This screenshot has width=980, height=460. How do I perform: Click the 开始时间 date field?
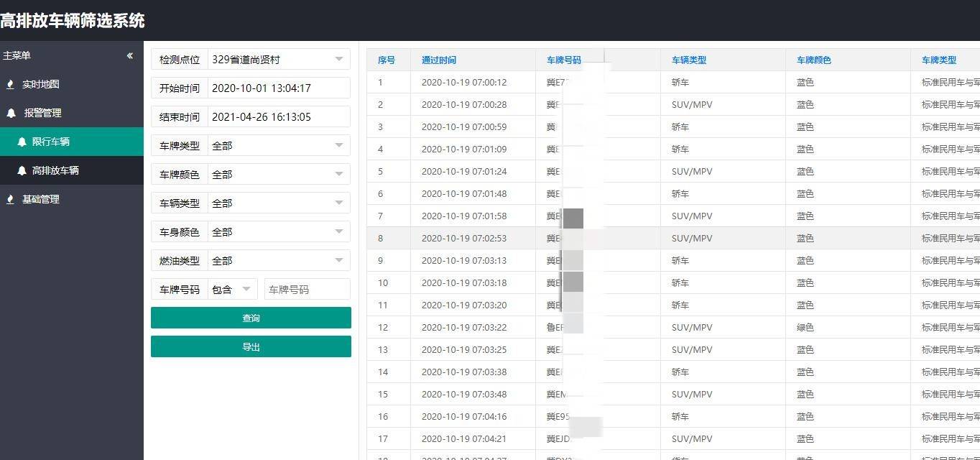click(278, 88)
